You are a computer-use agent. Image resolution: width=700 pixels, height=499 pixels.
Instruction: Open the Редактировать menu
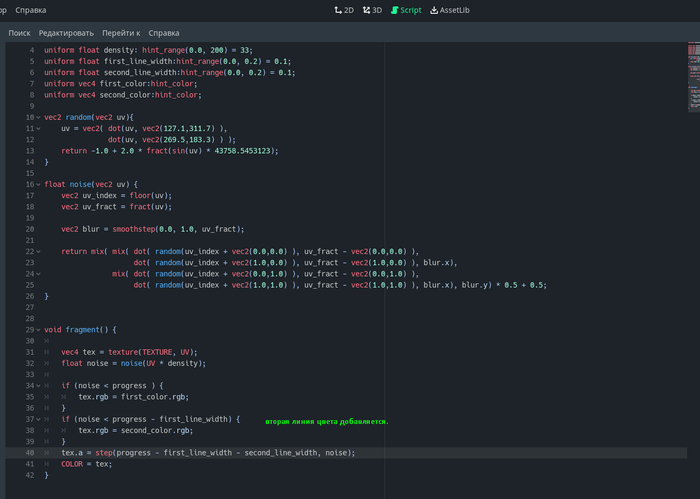[x=66, y=33]
